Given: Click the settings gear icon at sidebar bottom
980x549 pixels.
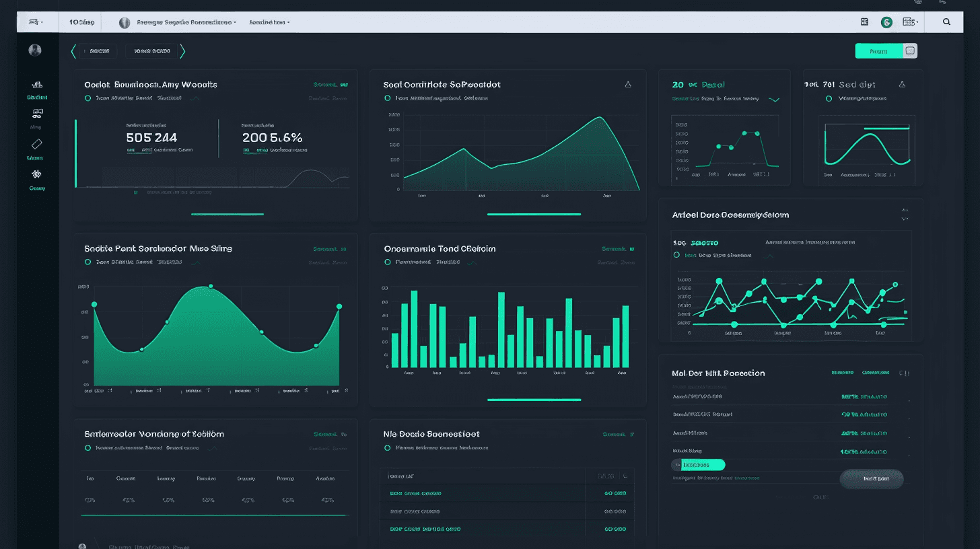Looking at the screenshot, I should coord(35,175).
